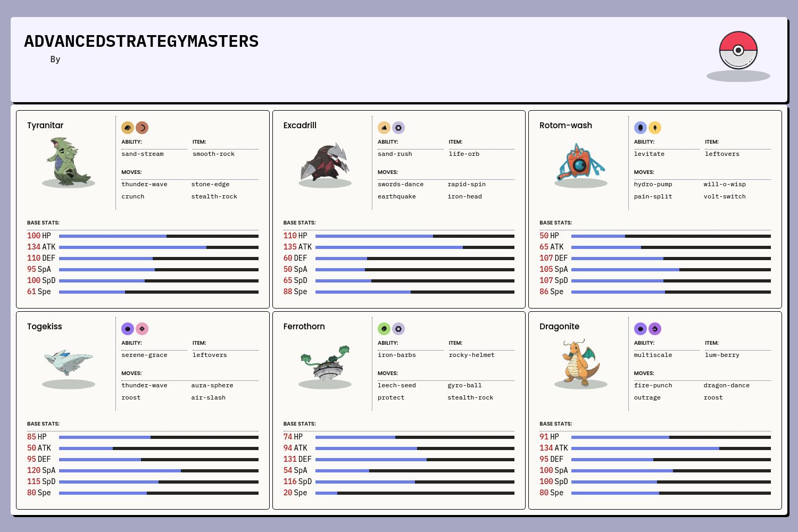Open the Togekiss name heading
Image resolution: width=798 pixels, height=532 pixels.
(45, 327)
